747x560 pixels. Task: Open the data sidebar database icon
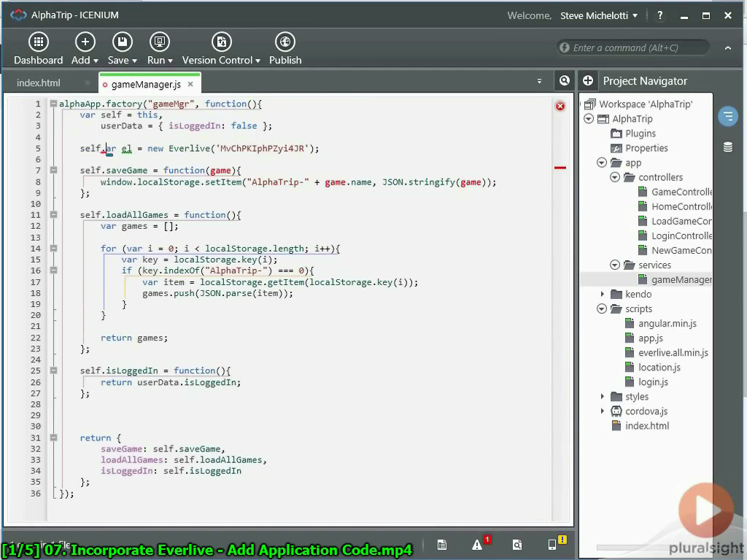(x=728, y=147)
